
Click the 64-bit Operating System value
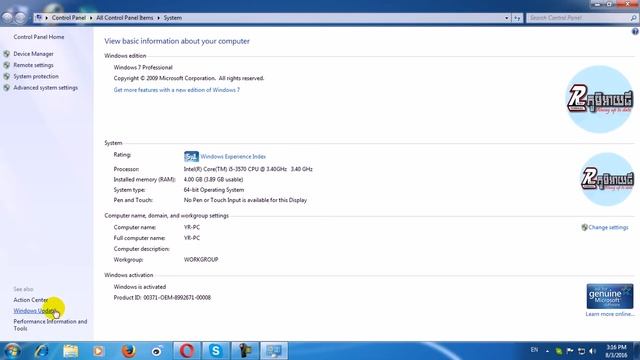214,190
